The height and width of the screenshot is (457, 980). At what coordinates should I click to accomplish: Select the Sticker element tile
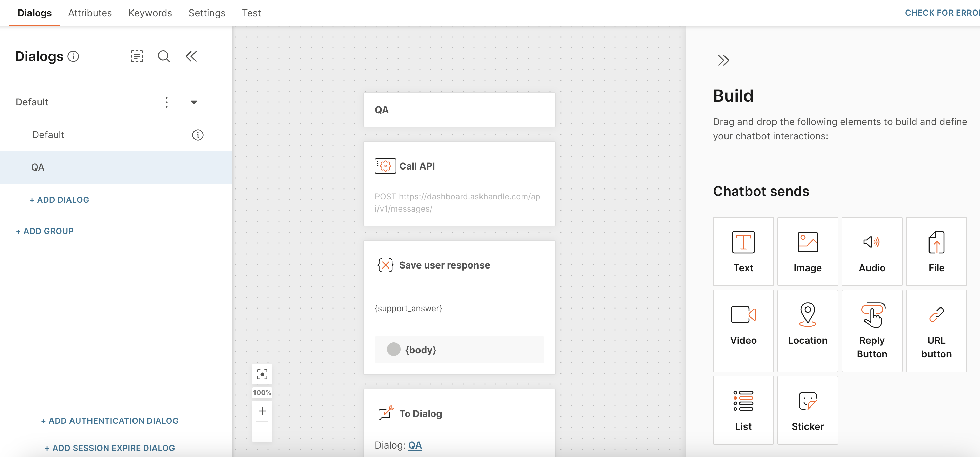[807, 410]
